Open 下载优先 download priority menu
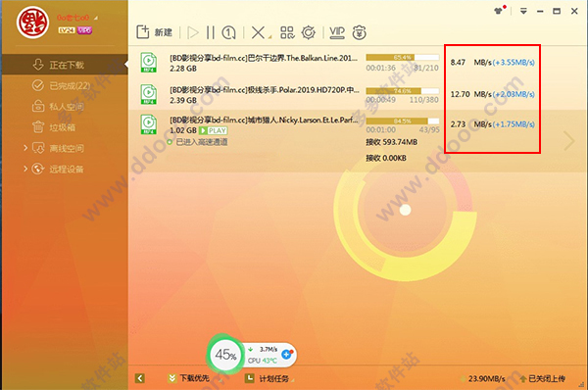This screenshot has height=390, width=588. (x=189, y=378)
